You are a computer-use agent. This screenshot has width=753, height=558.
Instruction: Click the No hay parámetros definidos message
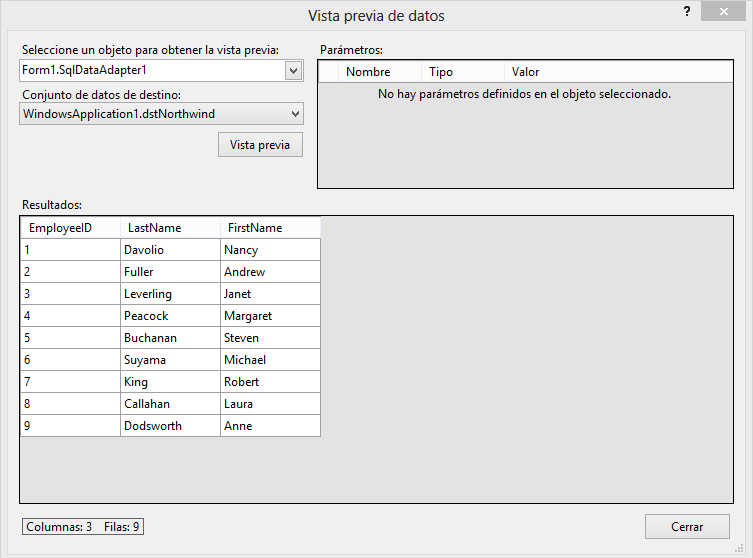tap(524, 94)
